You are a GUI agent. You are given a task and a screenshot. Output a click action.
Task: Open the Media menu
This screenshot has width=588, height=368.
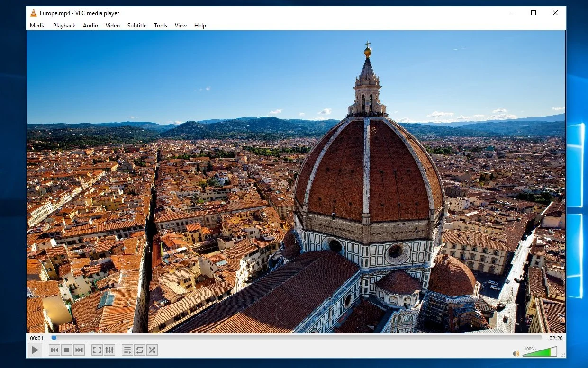[38, 26]
